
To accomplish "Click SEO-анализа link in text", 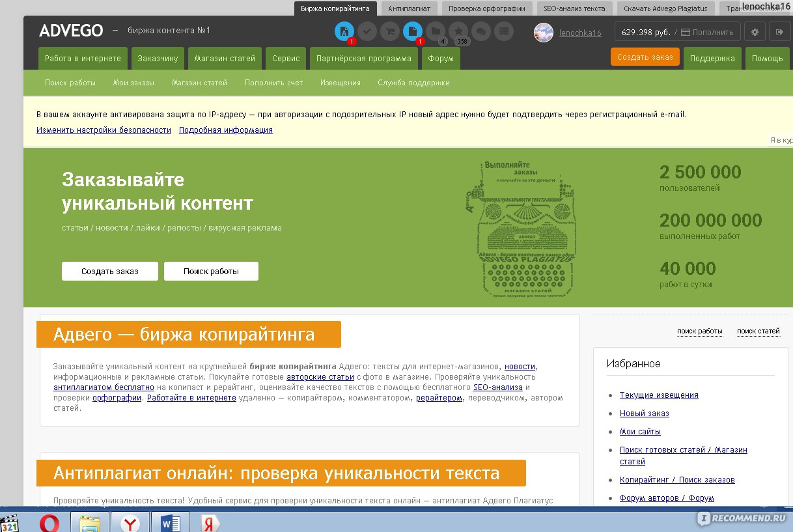I will click(498, 387).
